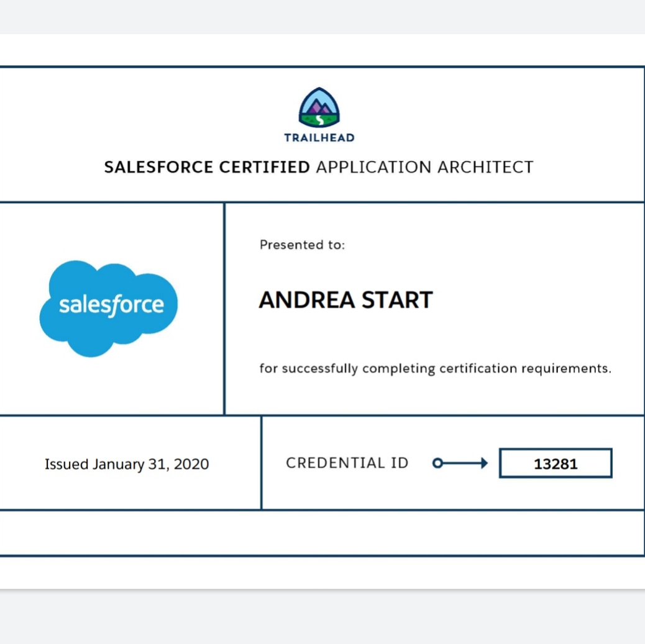
Task: Click 'for successfully completing certification requirements.' line
Action: point(435,368)
